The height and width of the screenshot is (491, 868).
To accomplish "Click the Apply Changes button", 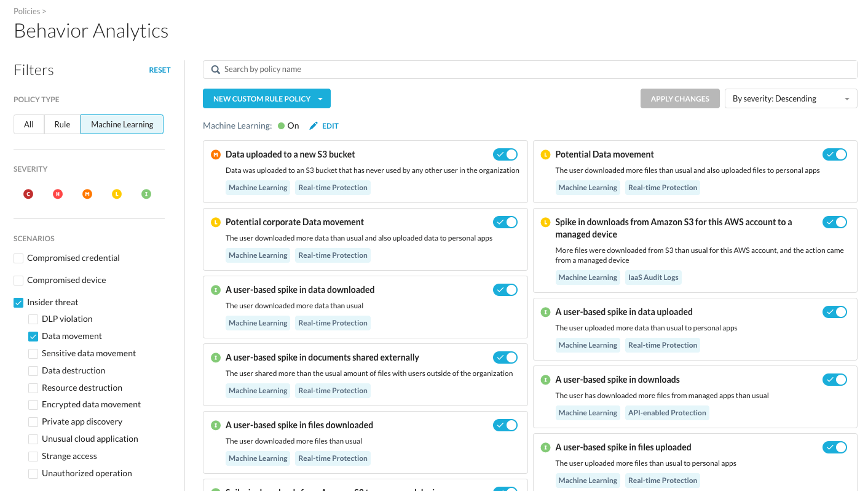I will coord(680,98).
